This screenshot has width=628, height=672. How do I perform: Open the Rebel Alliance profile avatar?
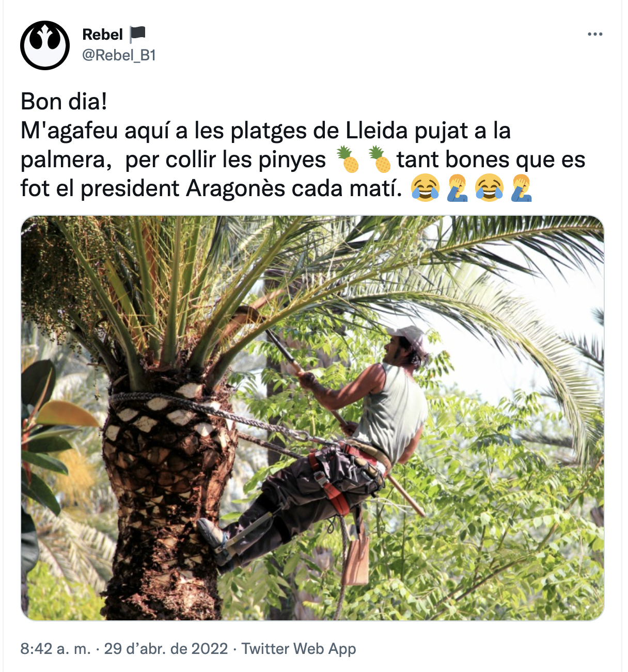click(x=45, y=45)
